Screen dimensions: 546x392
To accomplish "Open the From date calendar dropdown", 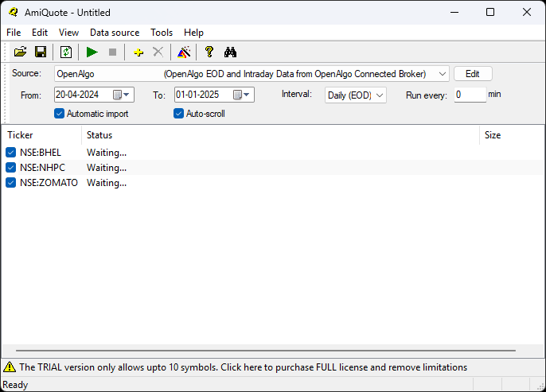I will pyautogui.click(x=122, y=95).
